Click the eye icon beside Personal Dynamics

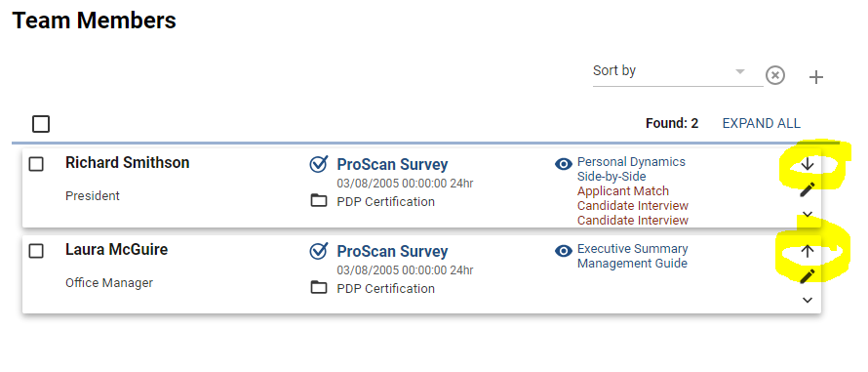pos(564,164)
